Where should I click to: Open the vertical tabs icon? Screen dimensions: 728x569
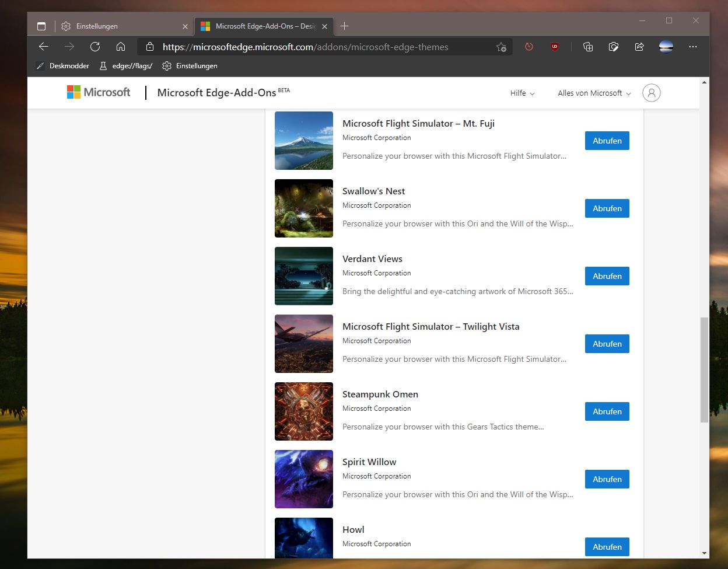click(41, 26)
